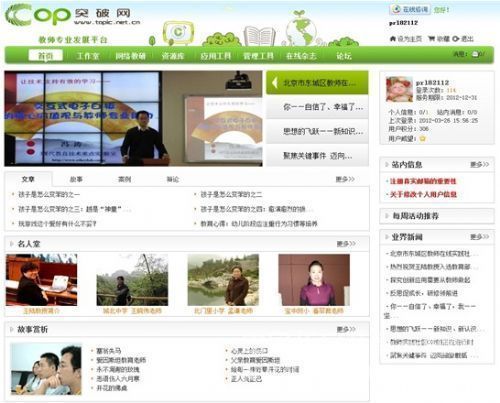Click the COP 突破网 logo
The height and width of the screenshot is (403, 500).
pos(73,15)
